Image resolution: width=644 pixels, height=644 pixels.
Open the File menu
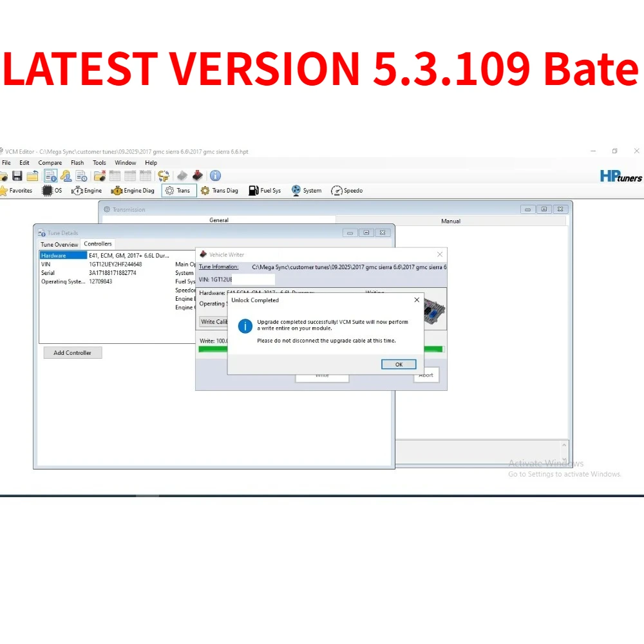coord(6,163)
